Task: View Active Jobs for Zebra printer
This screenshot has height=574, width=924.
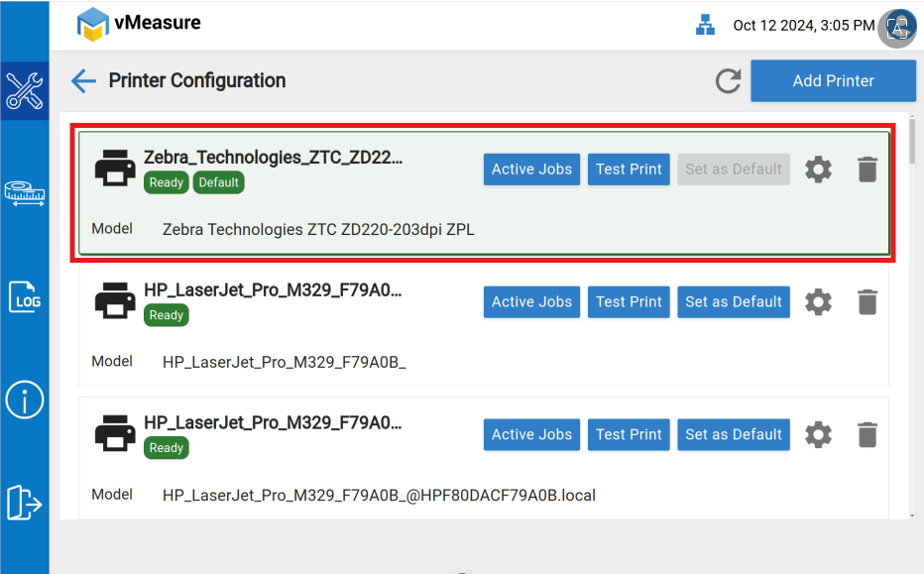Action: 531,170
